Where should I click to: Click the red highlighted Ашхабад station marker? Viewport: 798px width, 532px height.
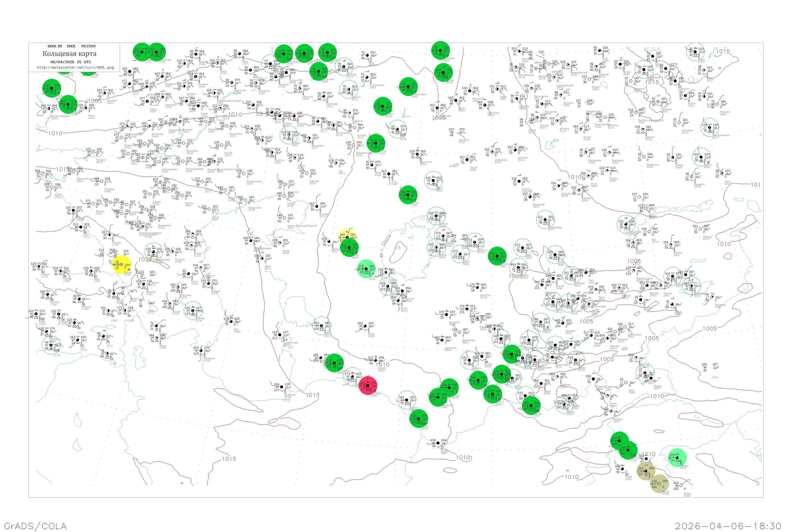(x=368, y=385)
